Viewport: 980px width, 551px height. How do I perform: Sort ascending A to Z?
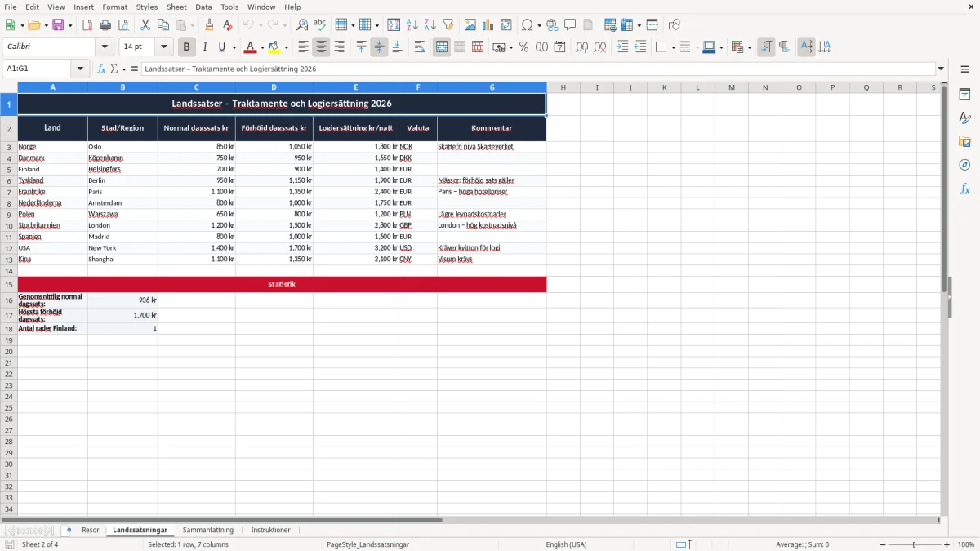pyautogui.click(x=412, y=25)
